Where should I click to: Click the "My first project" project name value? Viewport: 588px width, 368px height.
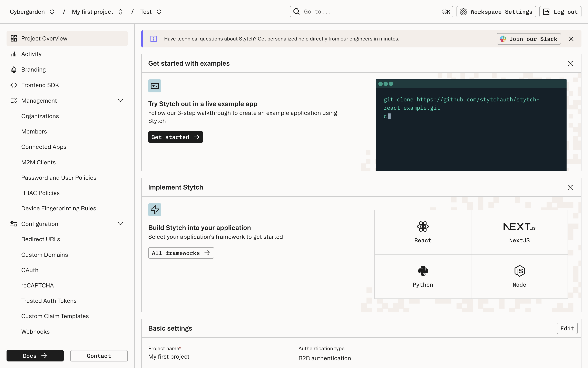click(169, 357)
